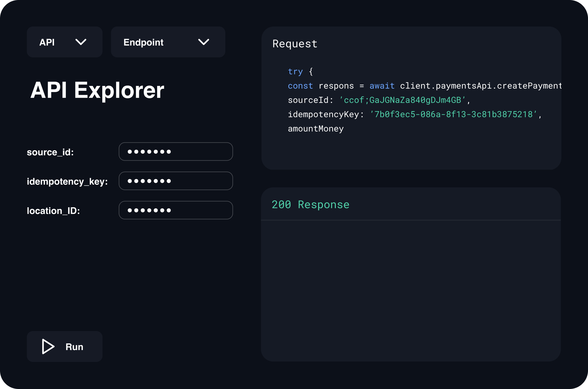This screenshot has width=588, height=389.
Task: Click the 200 Response section header
Action: [x=311, y=204]
